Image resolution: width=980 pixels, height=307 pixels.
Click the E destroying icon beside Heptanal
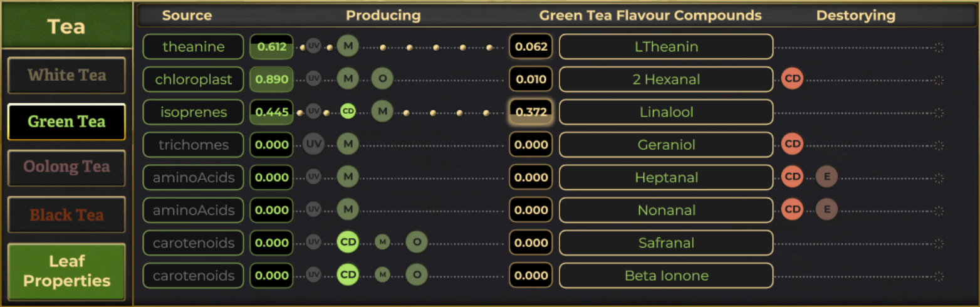point(826,177)
